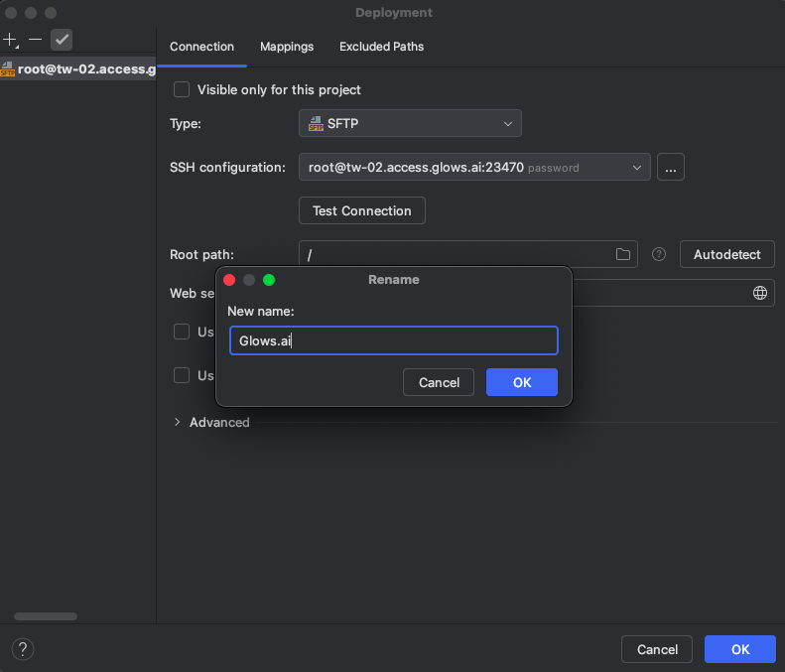The height and width of the screenshot is (672, 785).
Task: Toggle the first partially hidden Us checkbox
Action: (182, 332)
